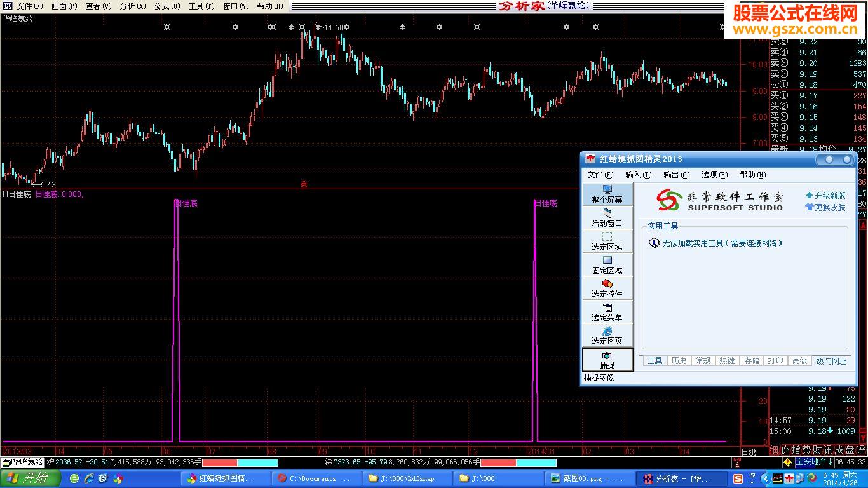
Task: Click the 分析家 app icon in menu bar
Action: pyautogui.click(x=7, y=6)
